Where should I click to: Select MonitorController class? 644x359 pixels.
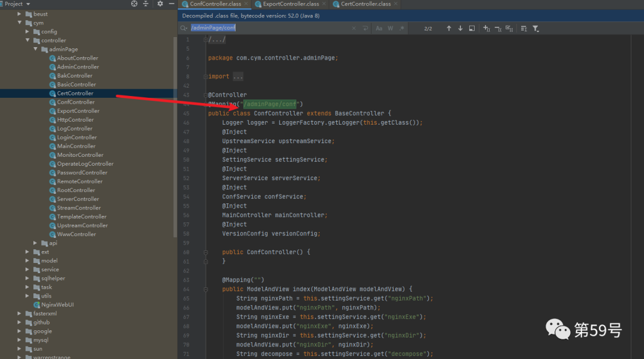(80, 155)
